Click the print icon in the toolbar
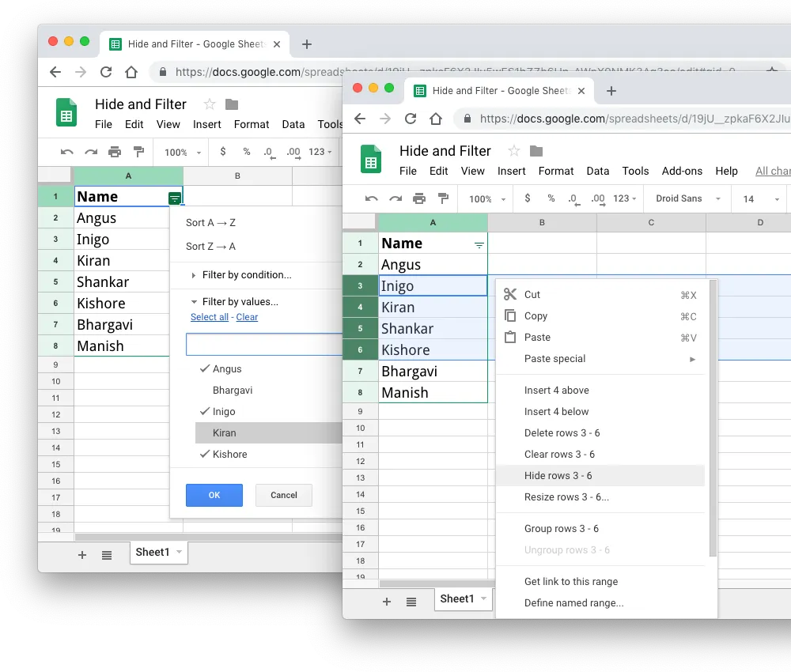Screen dimensions: 791x672 pos(418,198)
